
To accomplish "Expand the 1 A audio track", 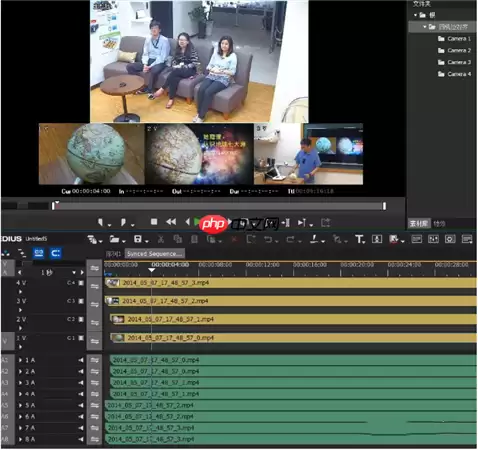I will [21, 360].
